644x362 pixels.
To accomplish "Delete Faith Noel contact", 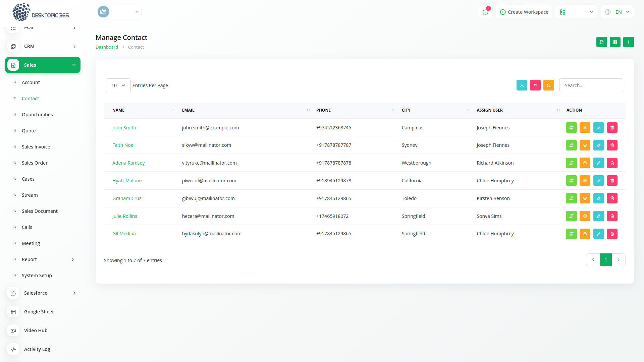I will (x=612, y=145).
